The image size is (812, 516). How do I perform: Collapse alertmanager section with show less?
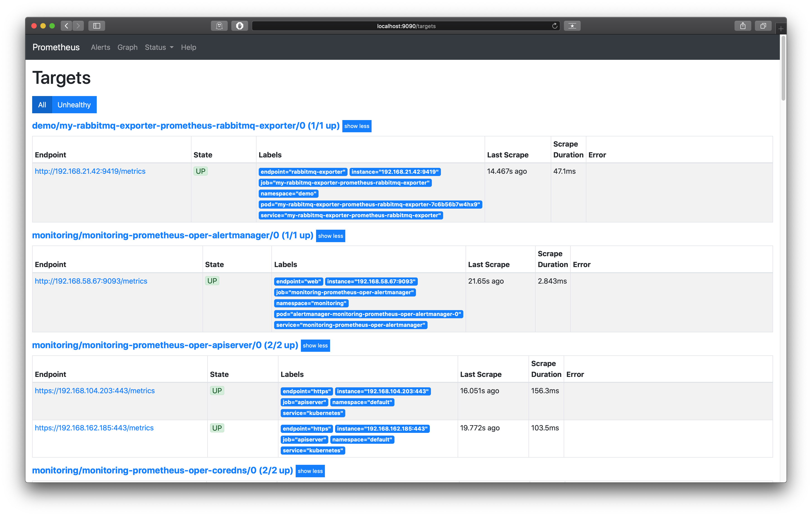tap(330, 236)
